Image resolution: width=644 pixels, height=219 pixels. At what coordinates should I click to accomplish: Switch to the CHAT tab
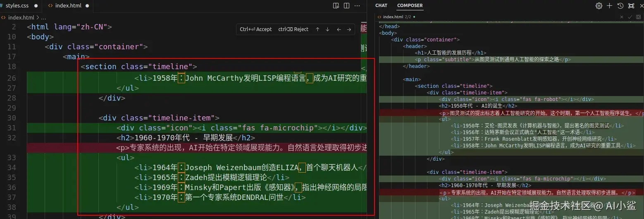(x=381, y=6)
